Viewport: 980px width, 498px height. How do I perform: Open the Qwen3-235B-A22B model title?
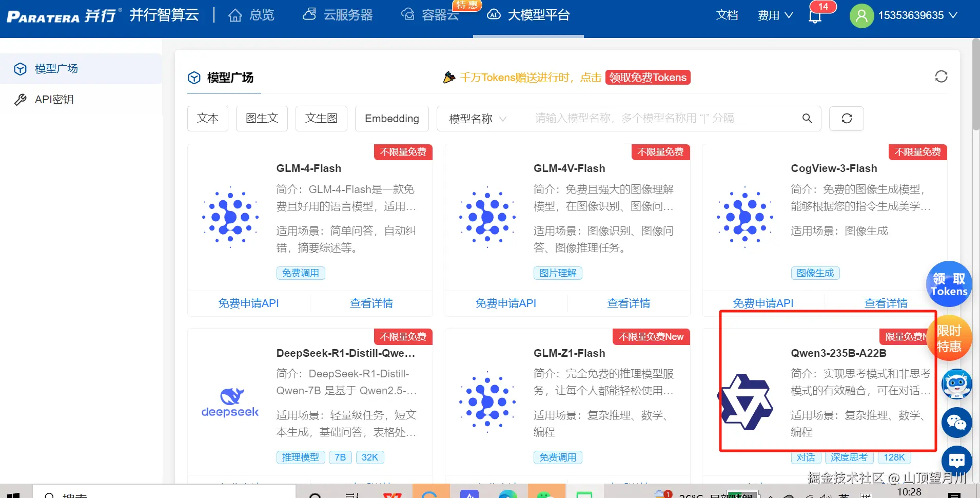(839, 353)
